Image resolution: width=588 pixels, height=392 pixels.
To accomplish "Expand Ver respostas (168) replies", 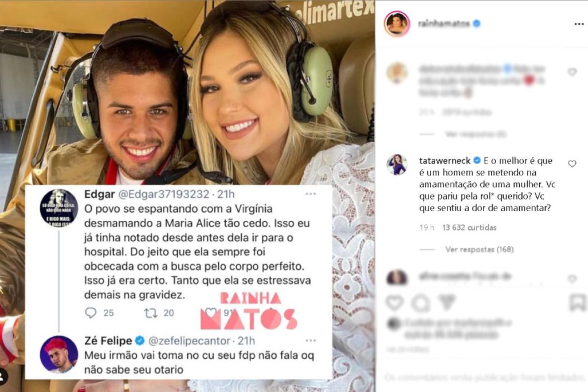I will 479,249.
